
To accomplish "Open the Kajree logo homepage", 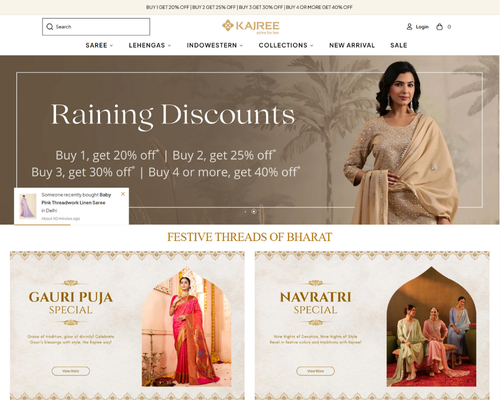I will click(x=251, y=27).
